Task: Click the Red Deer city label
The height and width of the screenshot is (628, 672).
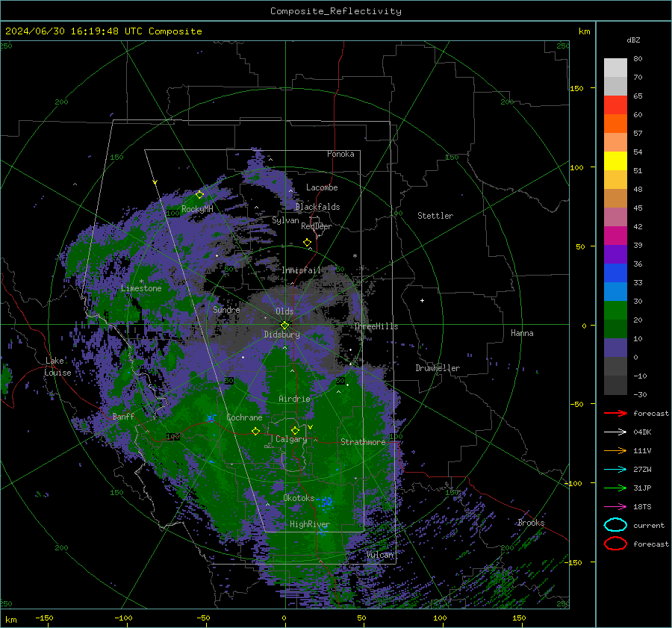Action: (317, 226)
